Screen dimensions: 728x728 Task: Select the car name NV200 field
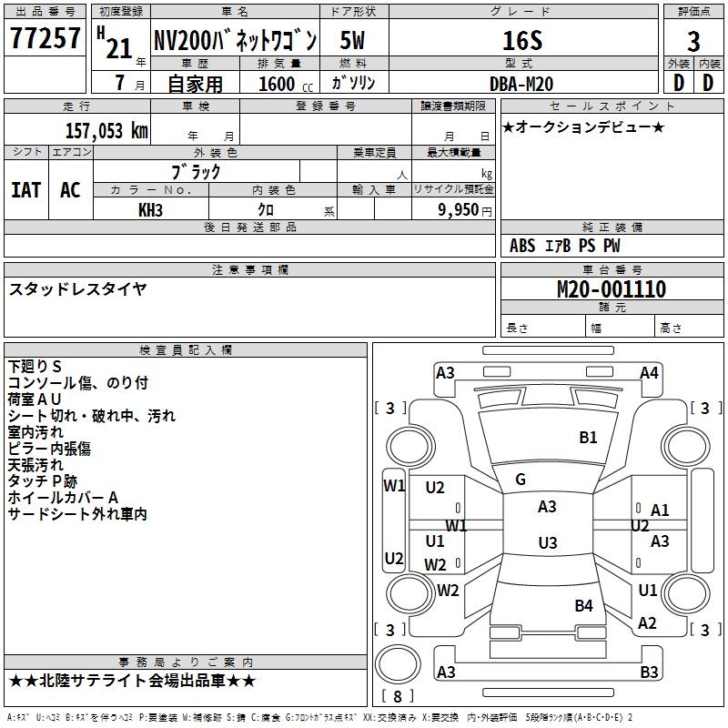pyautogui.click(x=234, y=41)
